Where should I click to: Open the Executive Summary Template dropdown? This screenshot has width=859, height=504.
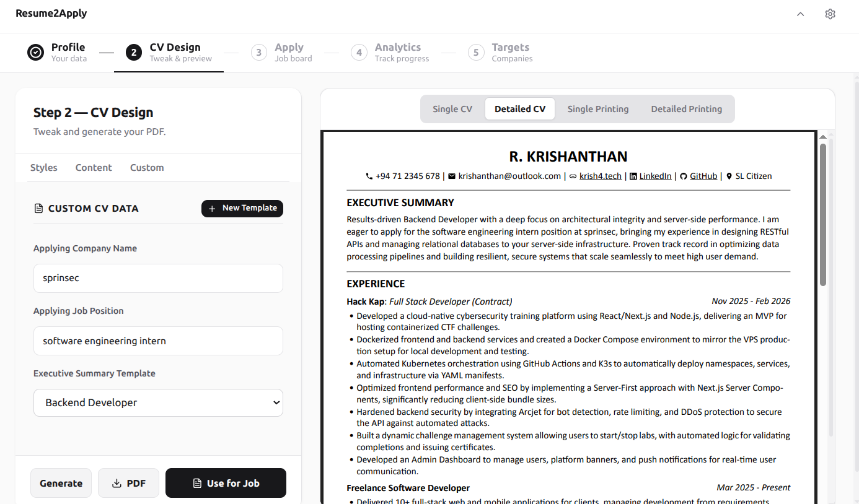pos(158,402)
